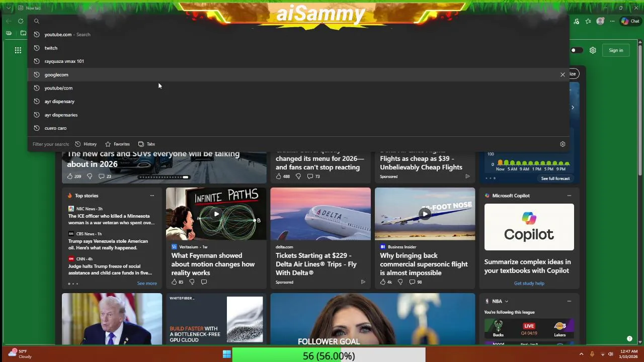
Task: Open Microsoft Copilot card options ellipsis
Action: 569,196
